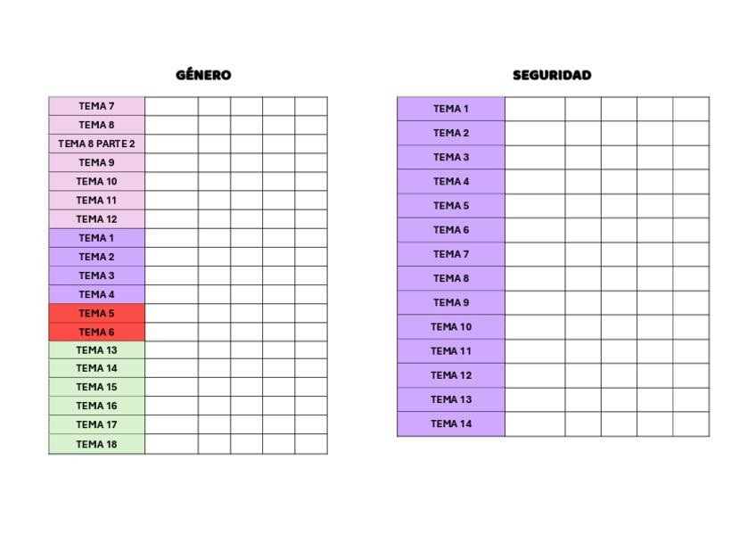Screen dimensions: 756x534
Task: Click the red TEMA 6 cell in GÉNERO
Action: [96, 332]
